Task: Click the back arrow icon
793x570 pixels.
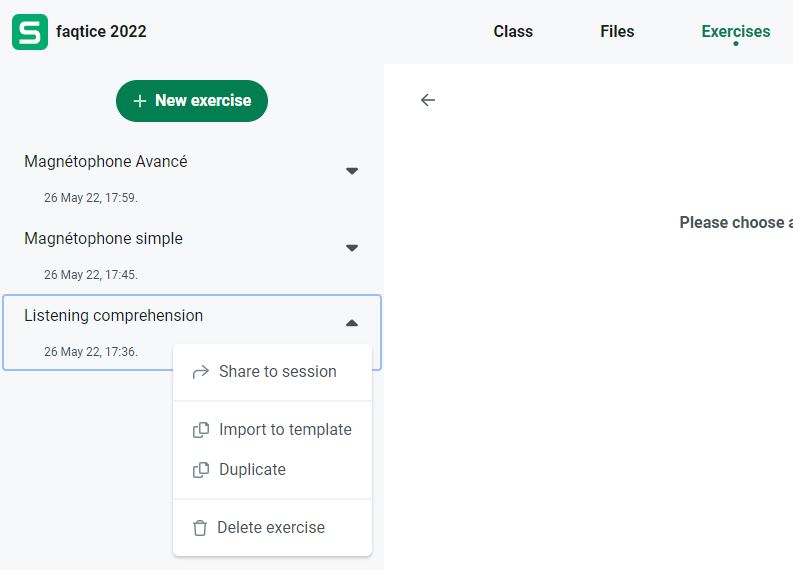Action: click(428, 100)
